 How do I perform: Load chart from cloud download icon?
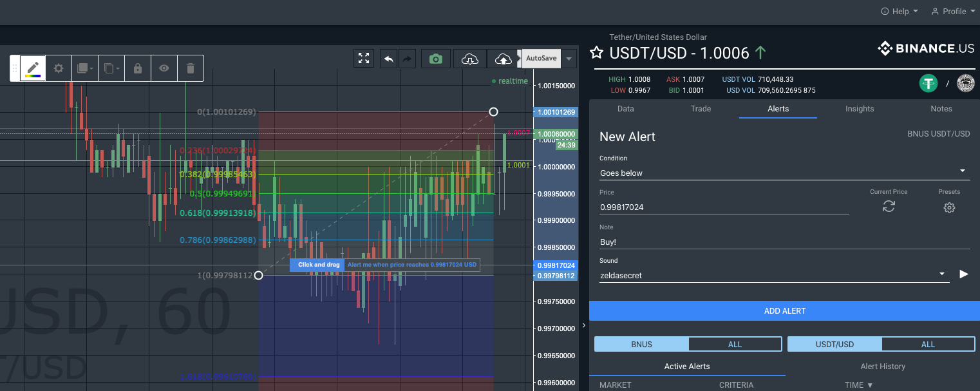[470, 59]
